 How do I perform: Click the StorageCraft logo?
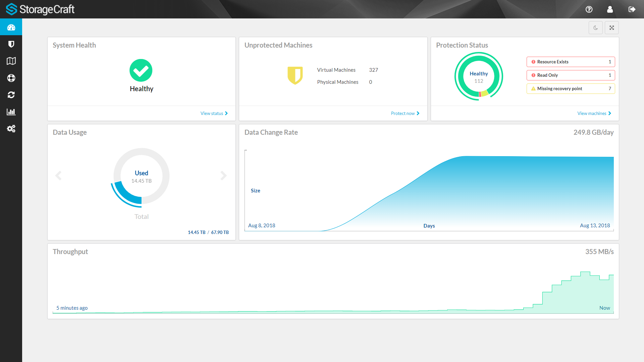click(x=40, y=9)
